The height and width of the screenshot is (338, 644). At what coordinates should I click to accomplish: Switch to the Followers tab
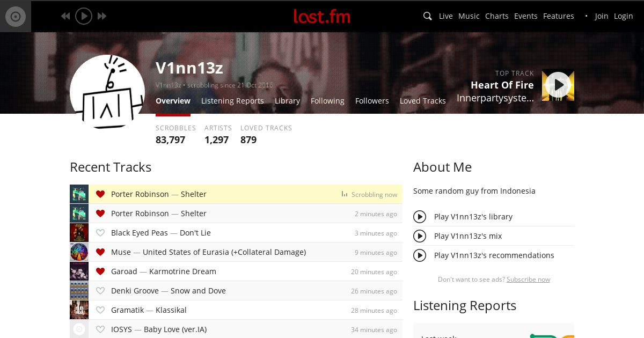[372, 101]
